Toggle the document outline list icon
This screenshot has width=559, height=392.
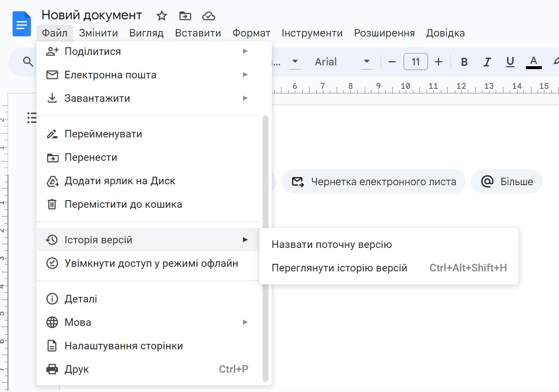32,118
